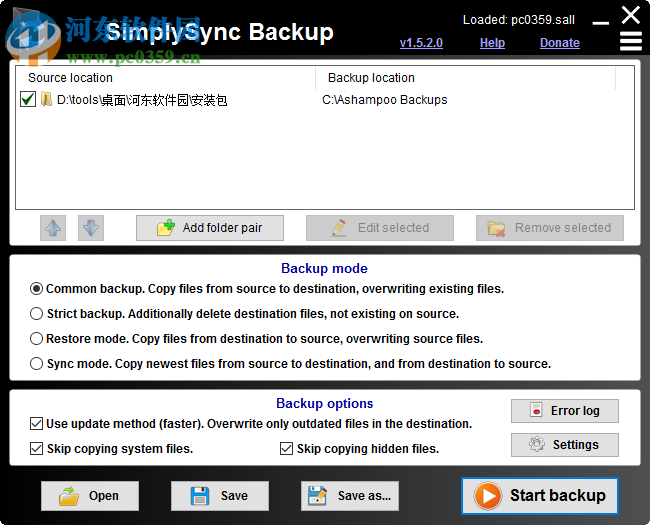Toggle Use update method (faster) checkbox

click(x=36, y=424)
